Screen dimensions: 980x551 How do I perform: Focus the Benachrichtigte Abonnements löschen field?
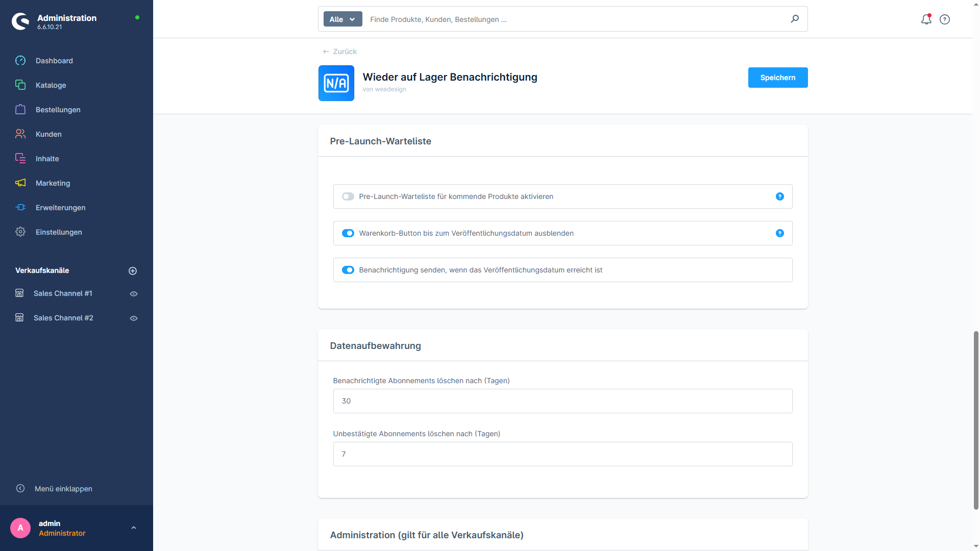click(562, 401)
